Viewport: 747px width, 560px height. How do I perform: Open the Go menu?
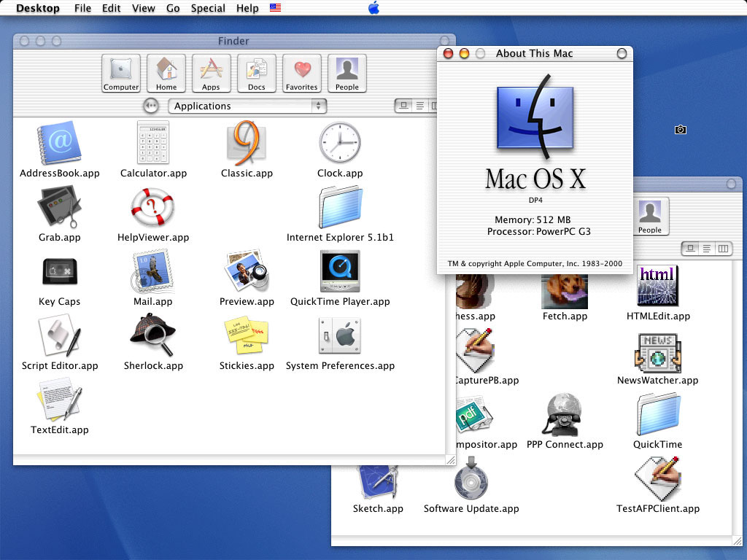pos(173,8)
